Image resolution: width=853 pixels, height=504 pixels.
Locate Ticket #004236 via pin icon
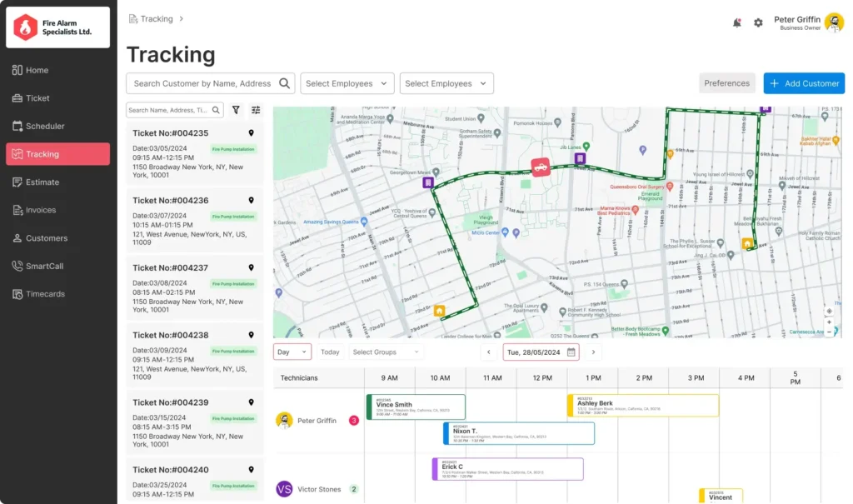coord(252,200)
